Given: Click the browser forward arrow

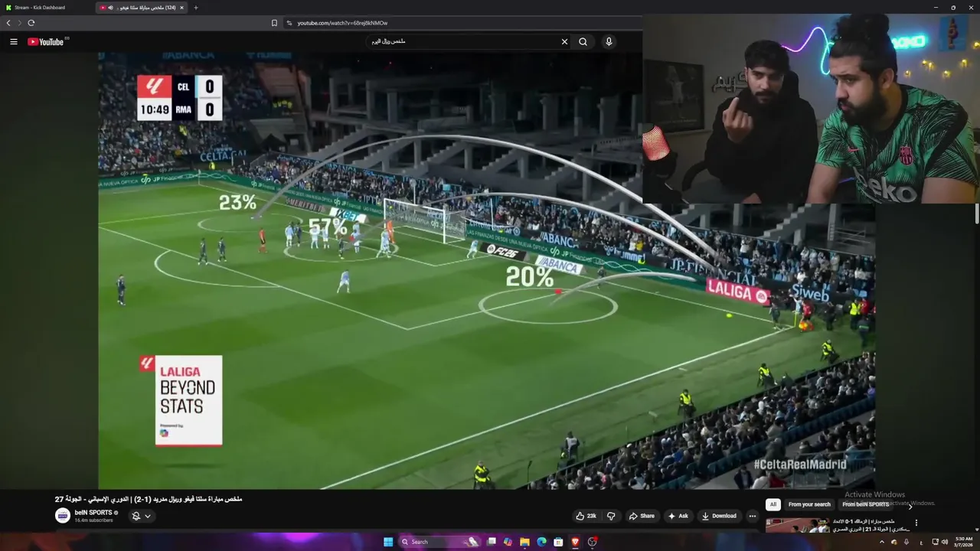Looking at the screenshot, I should tap(19, 23).
